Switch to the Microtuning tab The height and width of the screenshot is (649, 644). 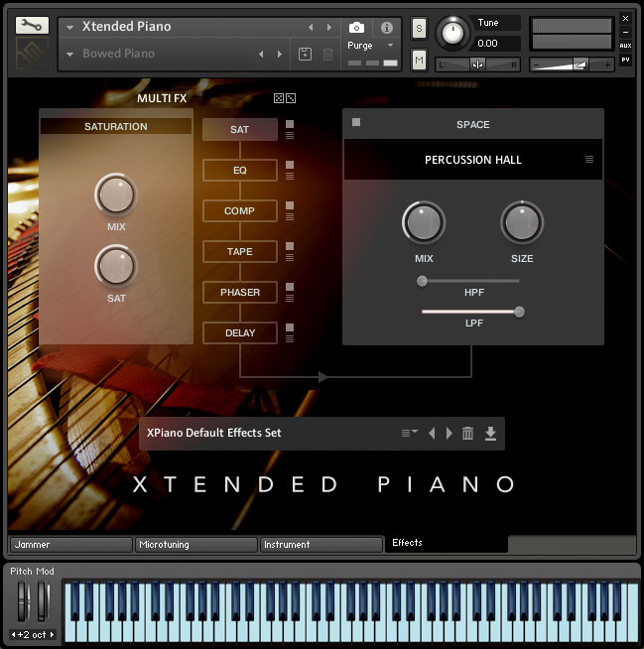coord(196,545)
